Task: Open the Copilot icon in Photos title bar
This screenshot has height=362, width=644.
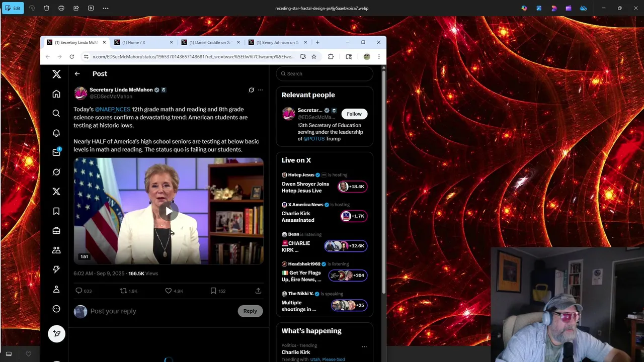Action: click(524, 8)
